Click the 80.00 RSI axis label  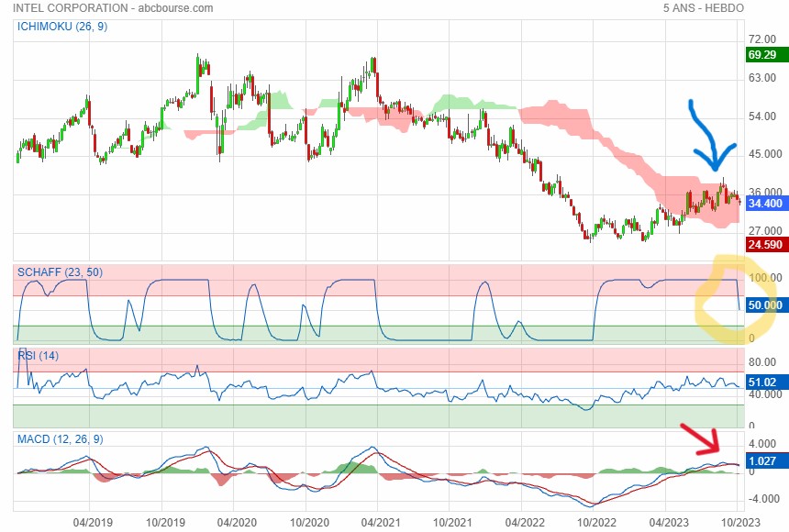[762, 362]
